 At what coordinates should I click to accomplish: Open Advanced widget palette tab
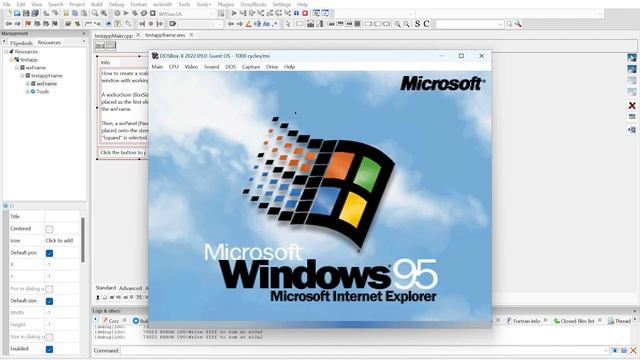coord(131,288)
